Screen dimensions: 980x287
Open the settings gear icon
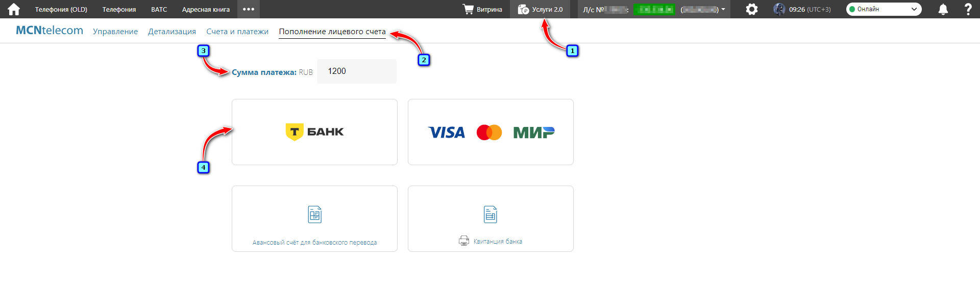751,9
